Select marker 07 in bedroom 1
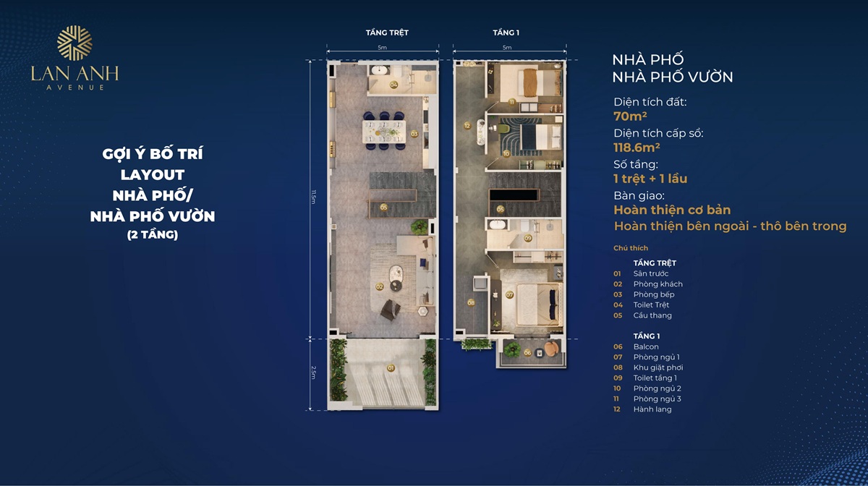868x486 pixels. (x=509, y=295)
